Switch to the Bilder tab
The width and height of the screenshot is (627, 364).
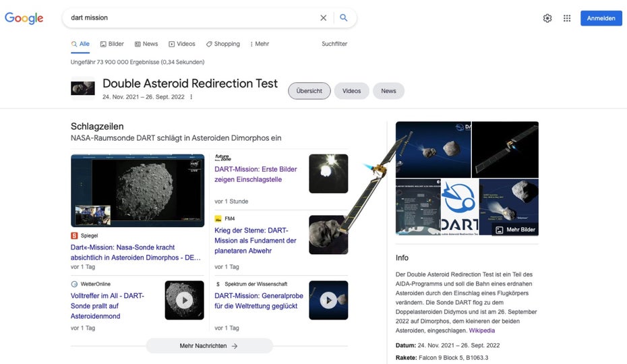tap(112, 44)
